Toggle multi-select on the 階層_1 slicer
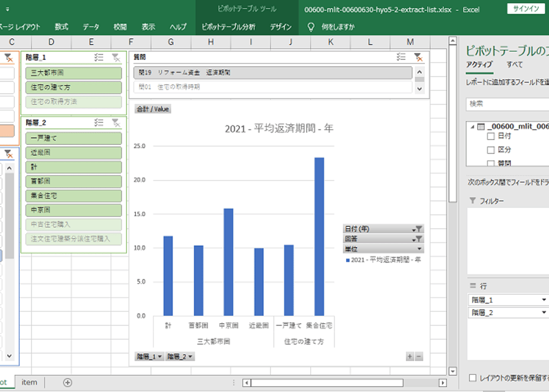This screenshot has height=392, width=549. 99,58
